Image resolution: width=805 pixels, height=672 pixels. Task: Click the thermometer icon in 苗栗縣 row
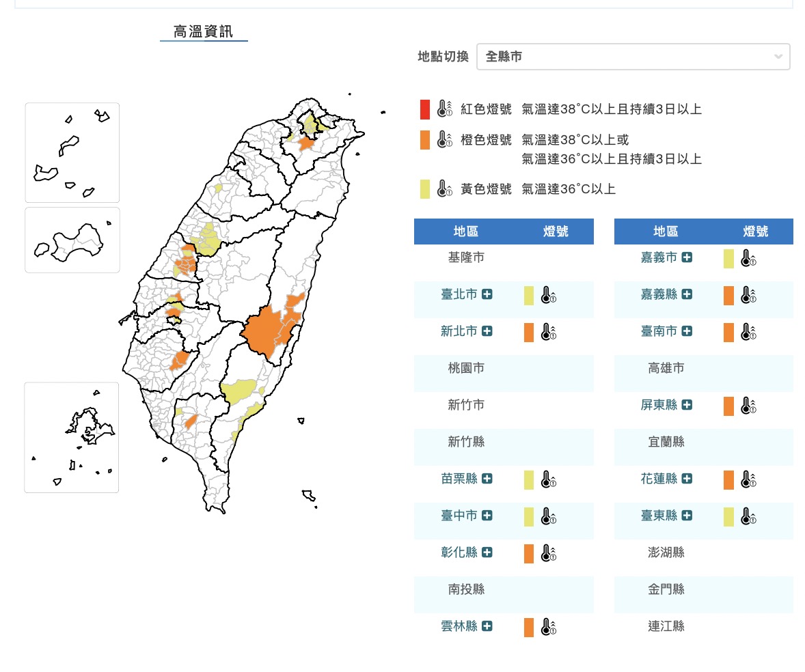pyautogui.click(x=548, y=480)
